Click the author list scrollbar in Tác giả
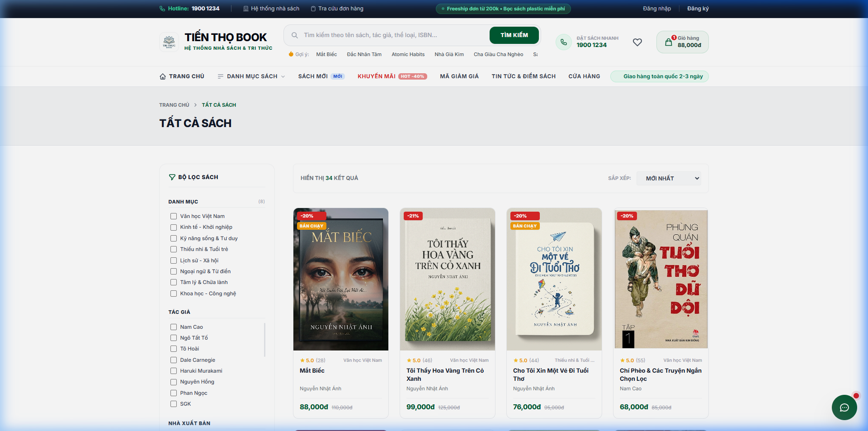The image size is (868, 431). pos(264,340)
